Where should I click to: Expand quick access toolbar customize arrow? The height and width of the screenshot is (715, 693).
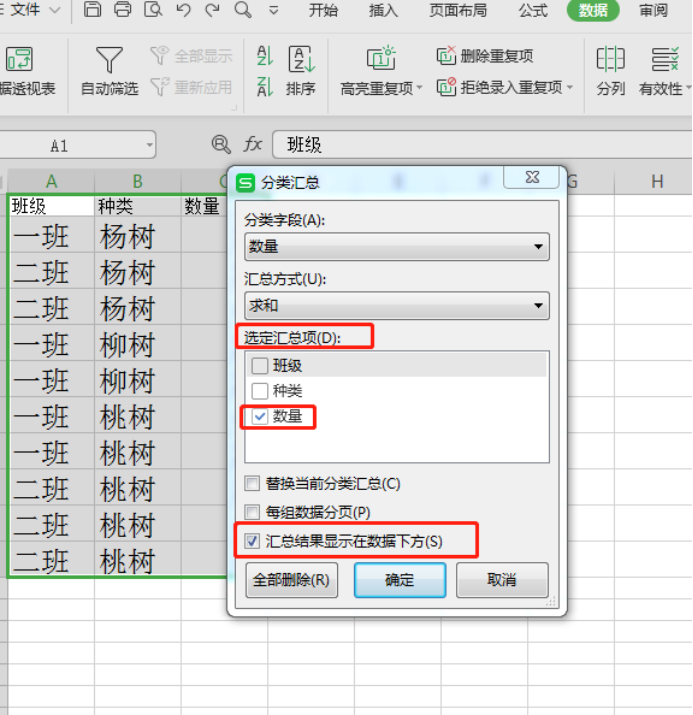click(274, 10)
